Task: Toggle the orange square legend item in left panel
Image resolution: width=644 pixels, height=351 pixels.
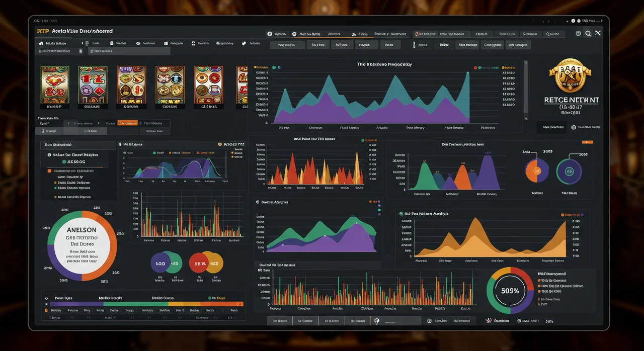Action: (49, 171)
